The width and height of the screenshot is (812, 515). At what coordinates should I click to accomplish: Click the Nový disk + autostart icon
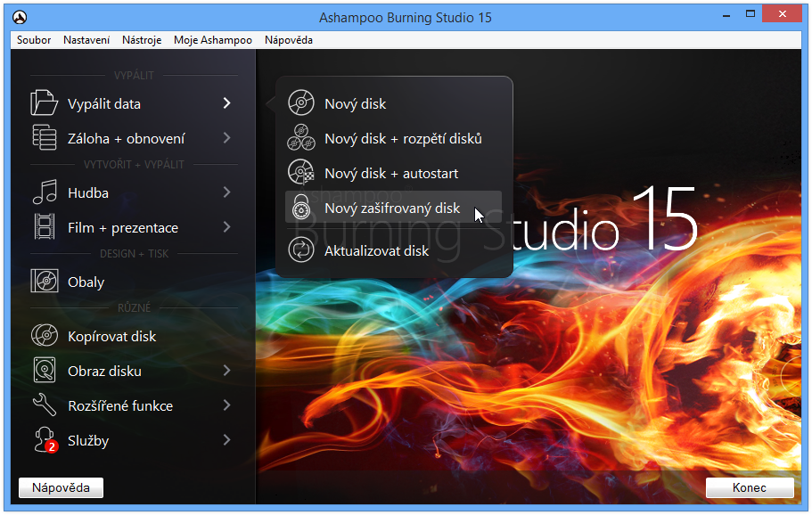[x=301, y=172]
